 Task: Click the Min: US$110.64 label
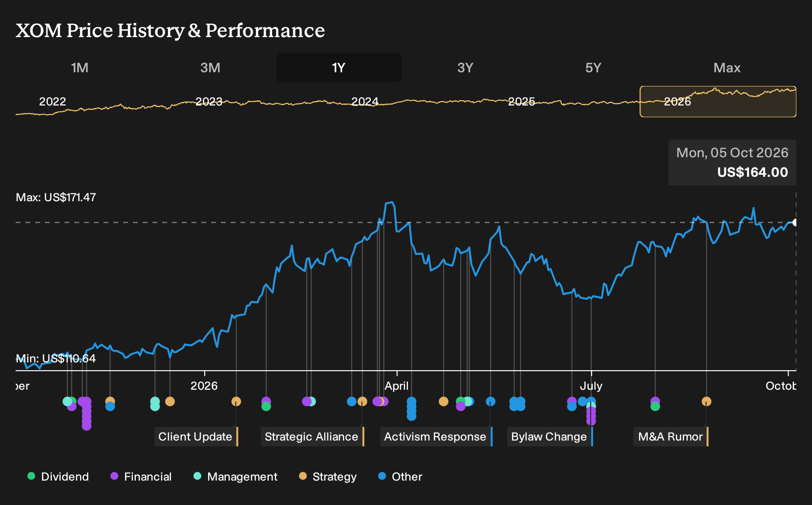[56, 358]
